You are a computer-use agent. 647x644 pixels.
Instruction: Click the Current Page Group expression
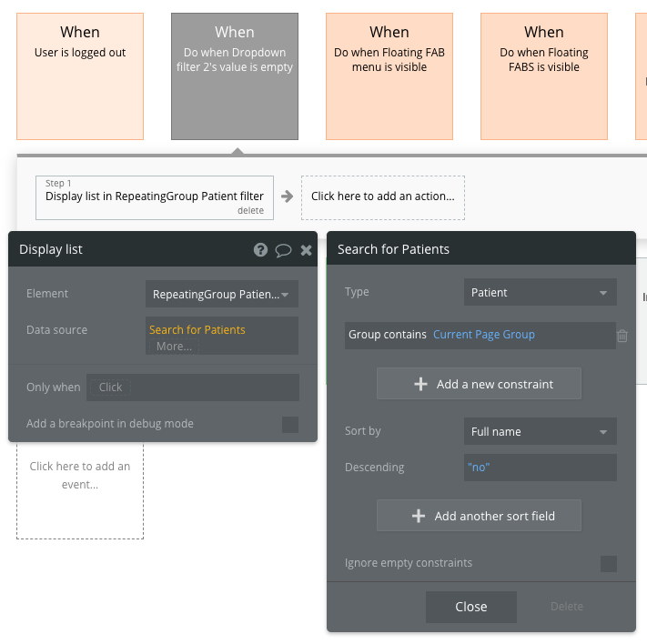tap(484, 335)
